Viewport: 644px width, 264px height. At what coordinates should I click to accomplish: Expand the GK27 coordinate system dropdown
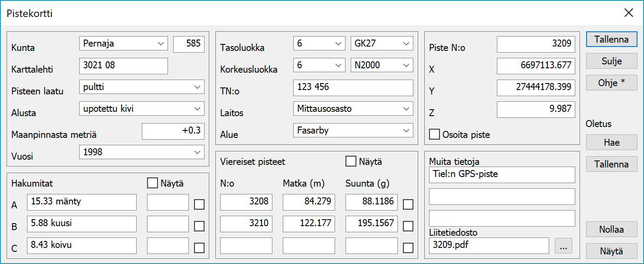click(382, 43)
